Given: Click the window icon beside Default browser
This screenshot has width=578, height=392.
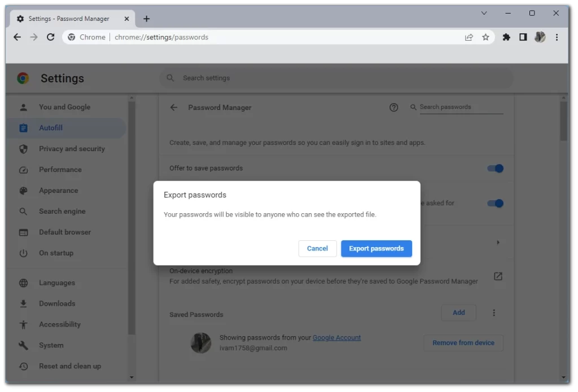Looking at the screenshot, I should [x=23, y=232].
